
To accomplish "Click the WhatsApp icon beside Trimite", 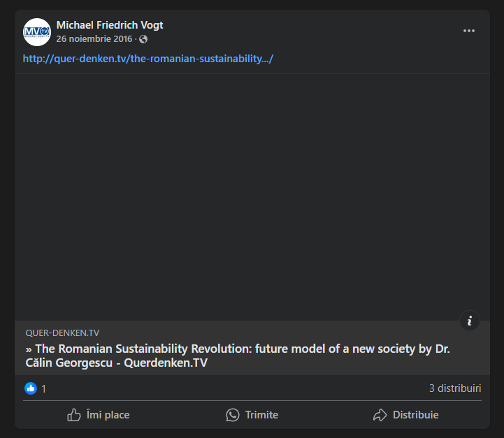I will point(233,415).
